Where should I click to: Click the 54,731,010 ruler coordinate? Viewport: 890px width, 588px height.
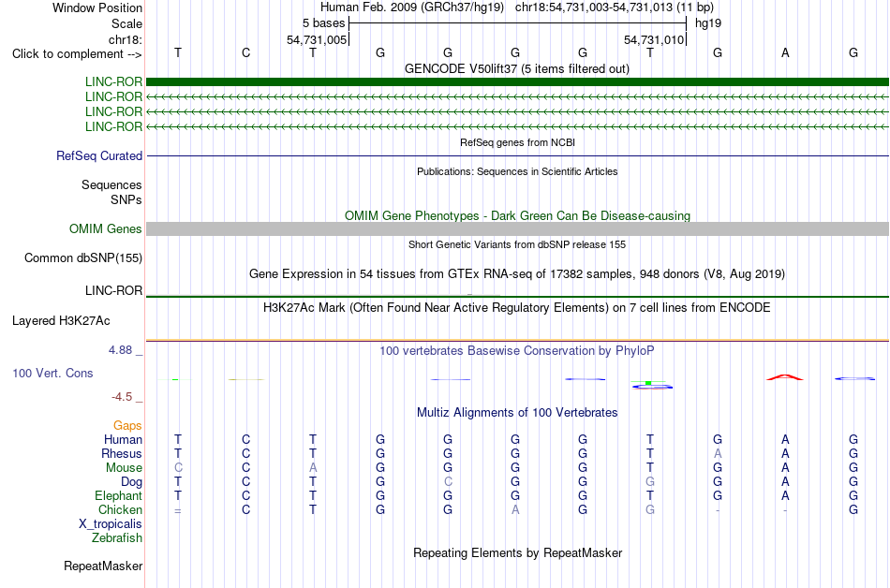pos(654,39)
